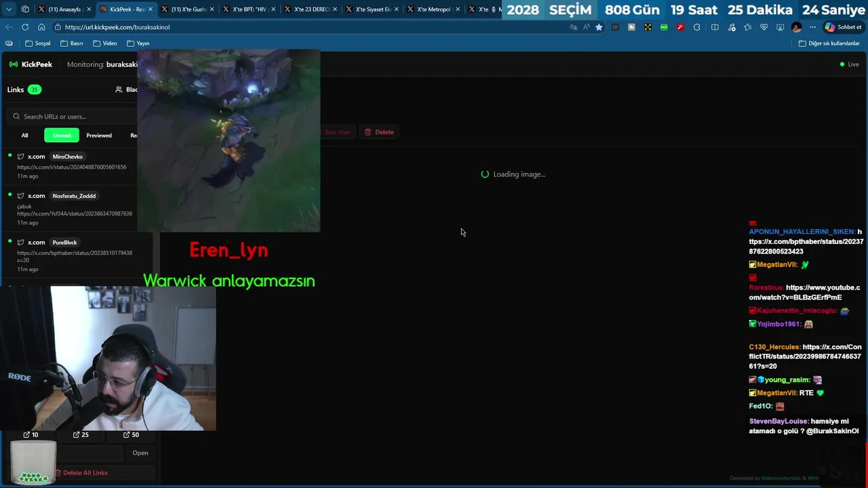Screen dimensions: 868x488
Task: Close the KickPeek browser tab
Action: coord(150,9)
